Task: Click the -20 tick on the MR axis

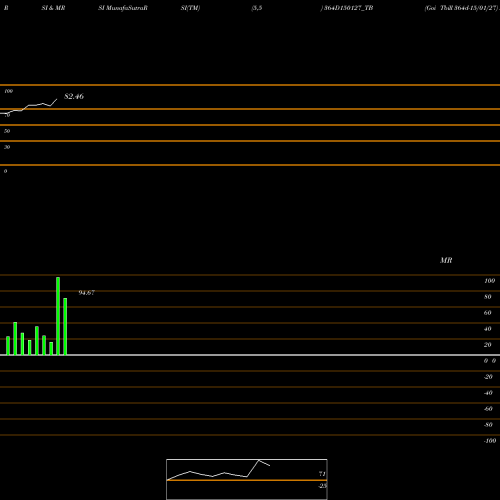Action: pyautogui.click(x=488, y=377)
